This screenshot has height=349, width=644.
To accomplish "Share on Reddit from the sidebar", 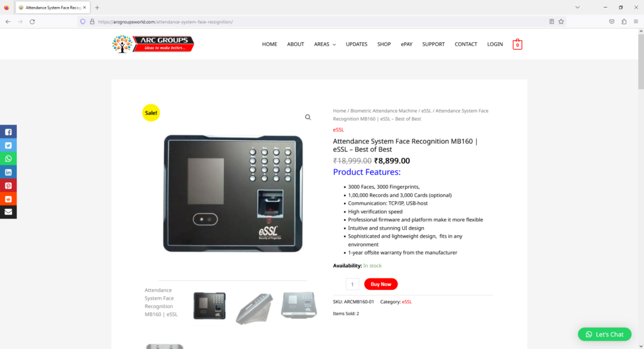I will click(x=8, y=199).
